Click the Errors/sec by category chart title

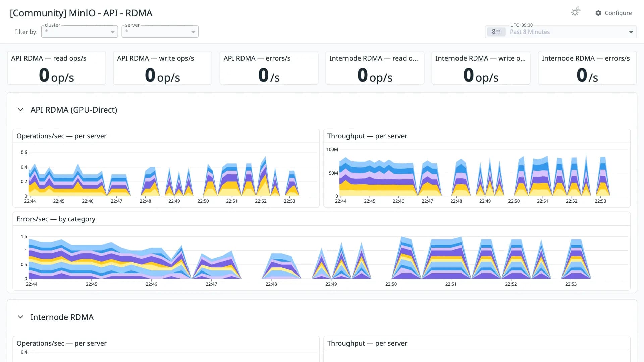tap(56, 219)
